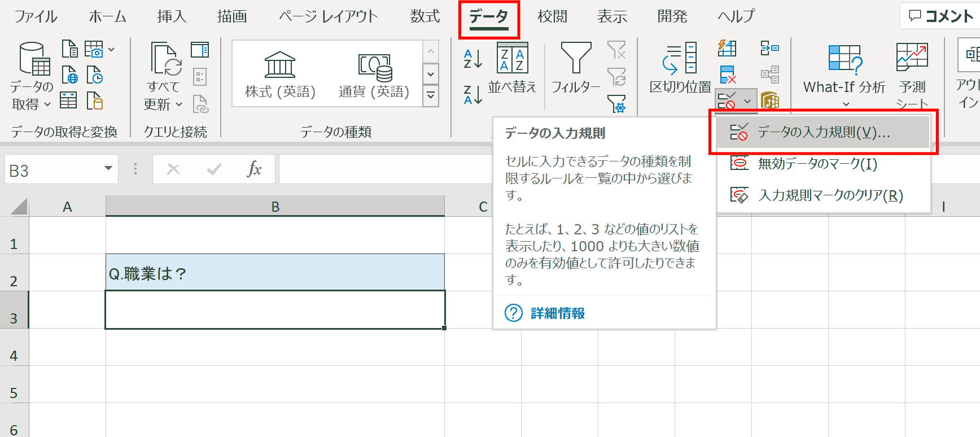Click the Recent Sources icon

point(94,75)
